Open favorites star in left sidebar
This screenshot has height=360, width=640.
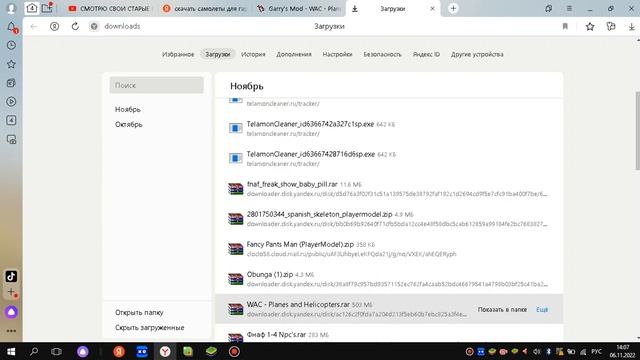point(11,64)
